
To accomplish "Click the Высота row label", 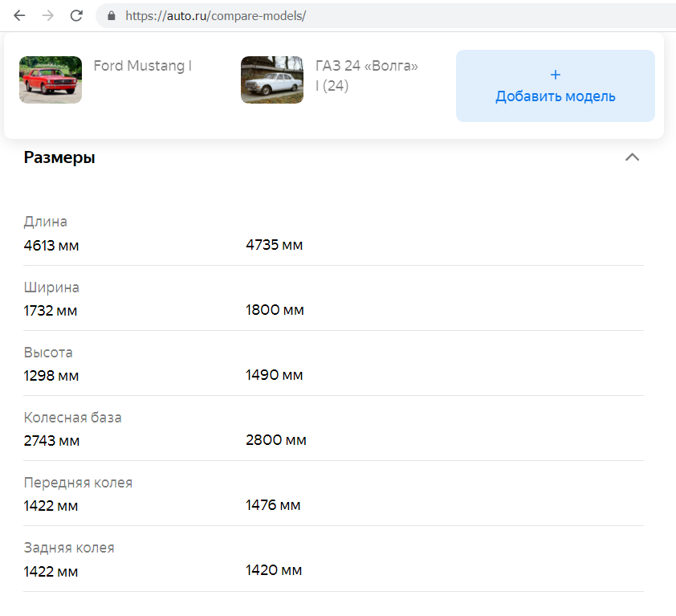I will 48,353.
